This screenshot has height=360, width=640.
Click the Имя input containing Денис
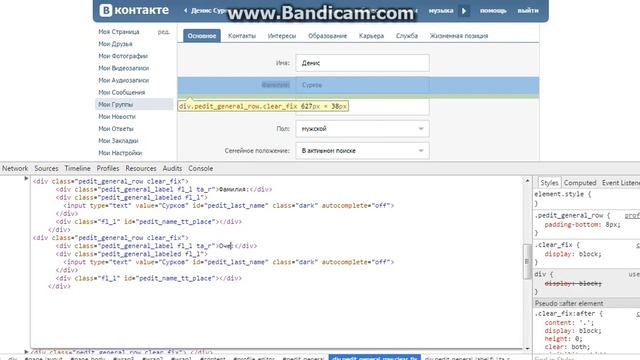(x=362, y=63)
